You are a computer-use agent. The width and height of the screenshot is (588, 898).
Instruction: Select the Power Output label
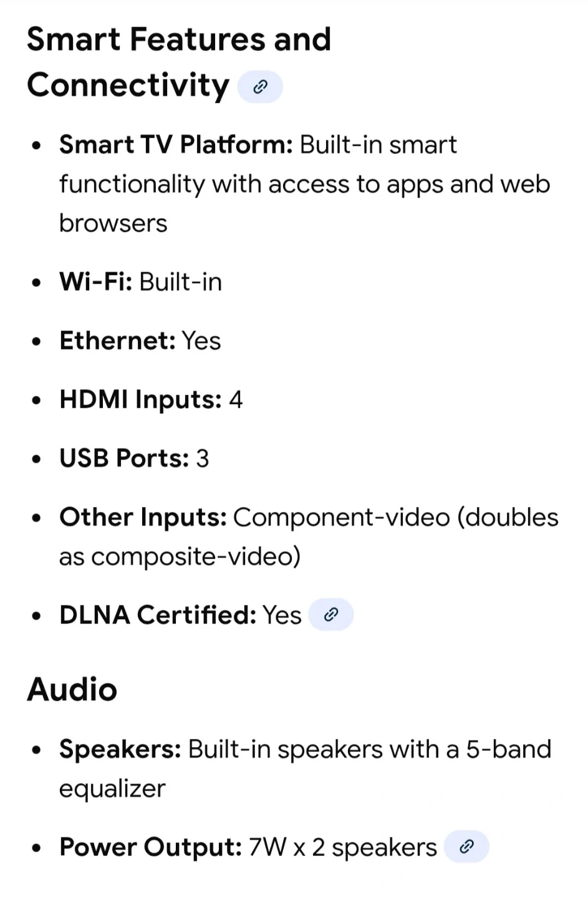click(150, 847)
